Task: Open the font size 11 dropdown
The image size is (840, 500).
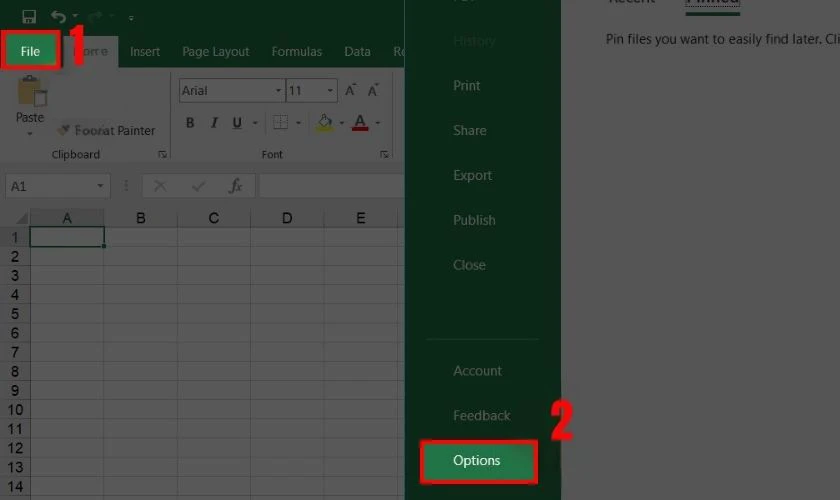Action: click(330, 90)
